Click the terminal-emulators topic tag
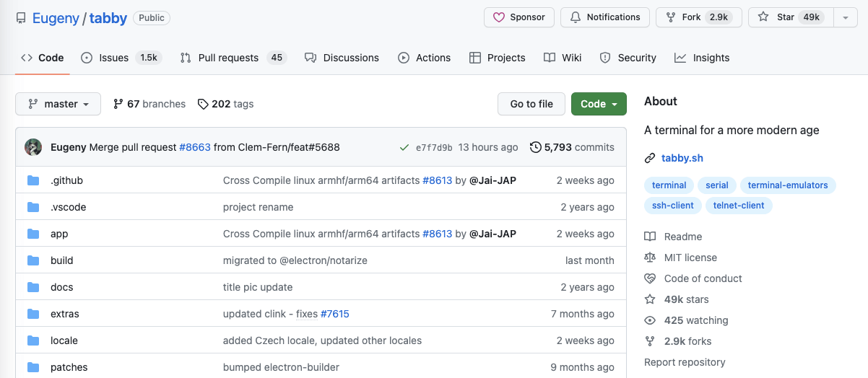Viewport: 868px width, 378px height. pyautogui.click(x=788, y=185)
